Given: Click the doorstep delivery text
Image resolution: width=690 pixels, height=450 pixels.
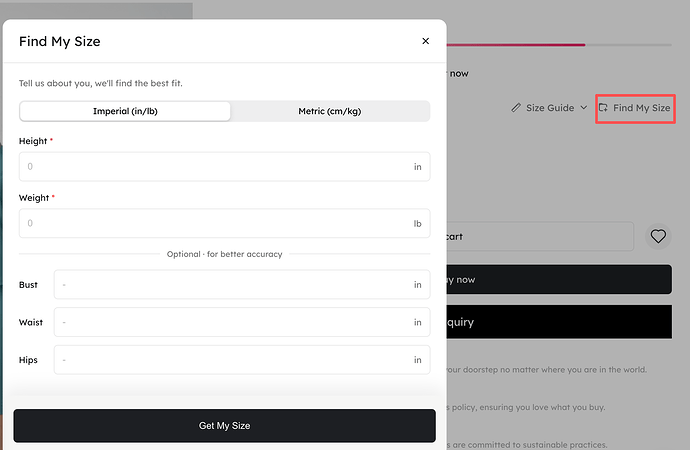Looking at the screenshot, I should (547, 370).
